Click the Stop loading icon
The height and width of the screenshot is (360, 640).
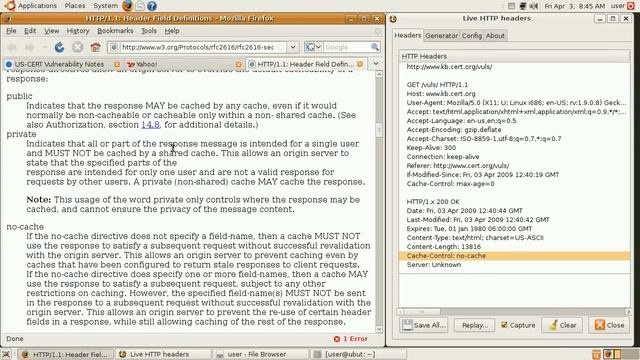(78, 47)
